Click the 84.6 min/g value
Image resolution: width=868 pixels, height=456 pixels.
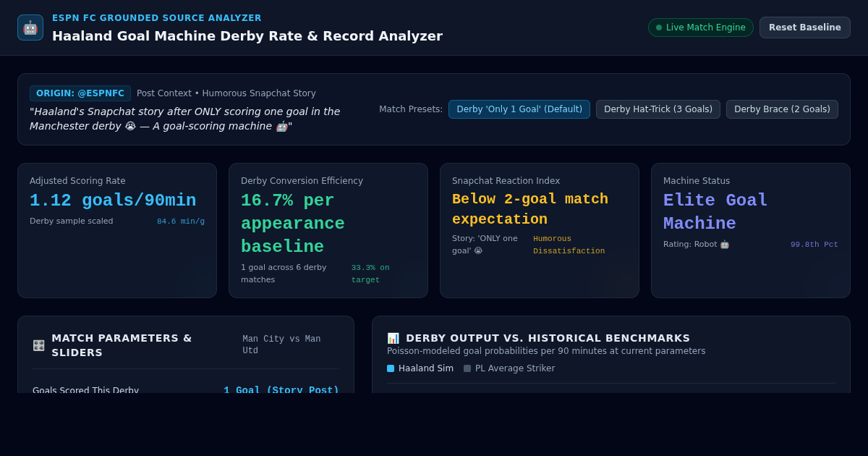181,221
